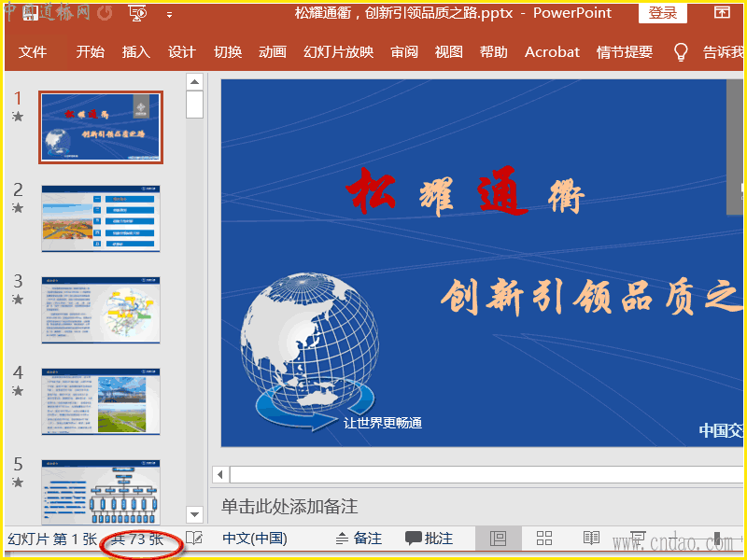Click thumbnail pane scroll up arrow

[194, 82]
